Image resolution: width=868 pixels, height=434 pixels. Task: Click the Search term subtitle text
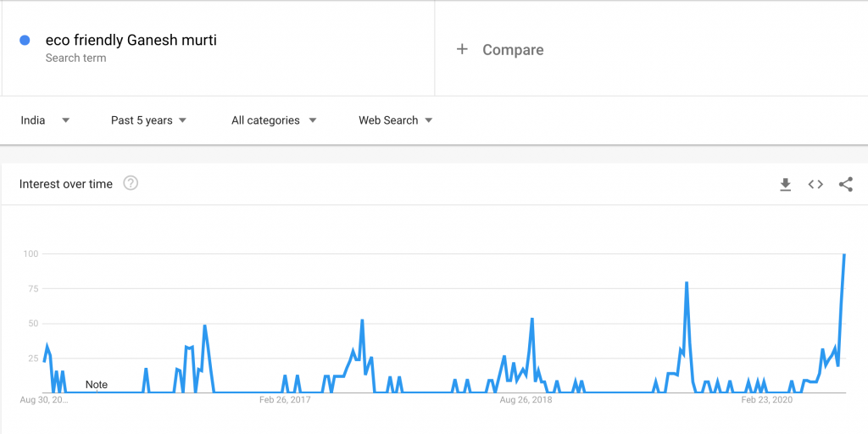[x=75, y=58]
